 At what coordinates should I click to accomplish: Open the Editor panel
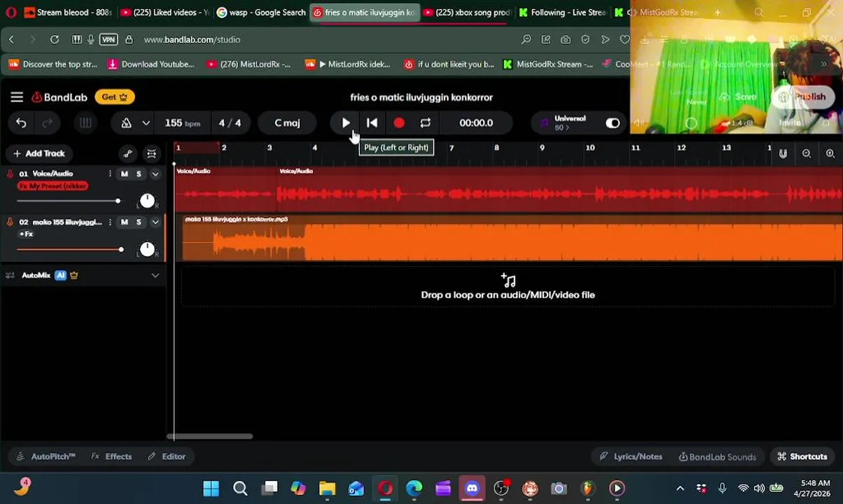[167, 457]
